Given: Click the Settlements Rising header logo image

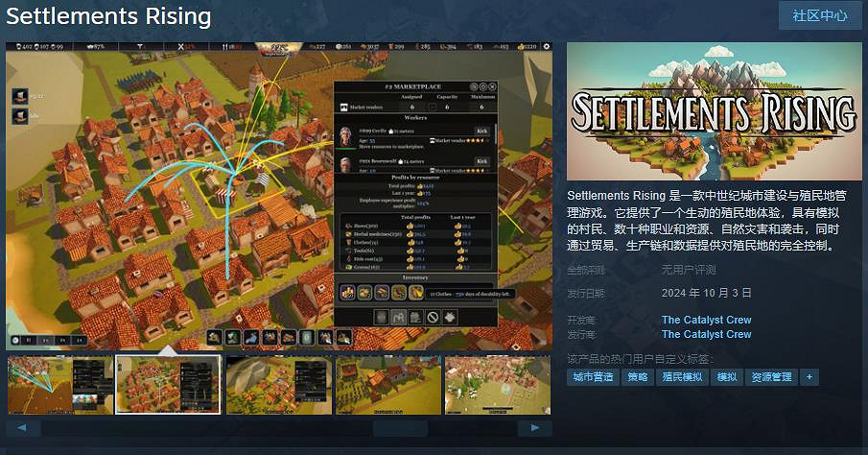Looking at the screenshot, I should click(x=715, y=110).
